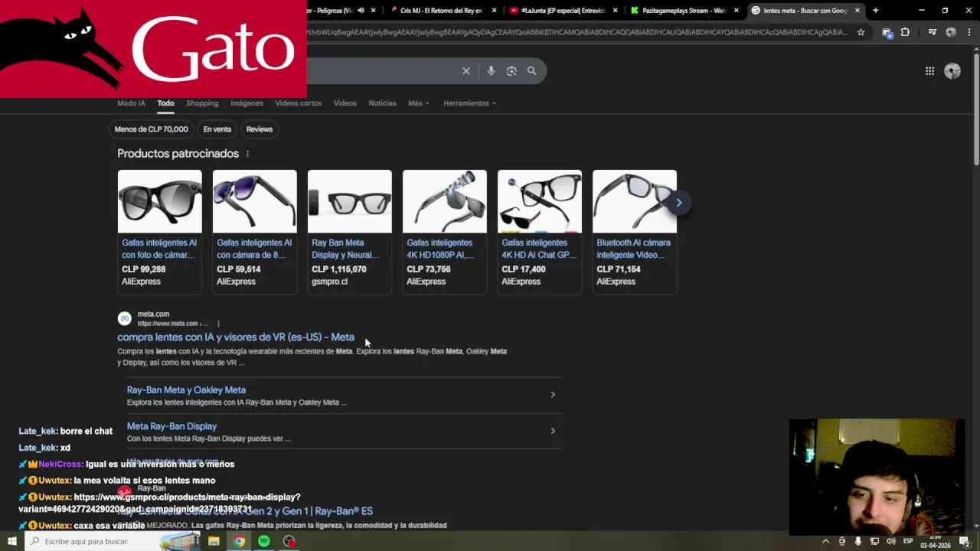This screenshot has height=551, width=980.
Task: Open CLP 71,154 Bluetooth AI cámara product
Action: click(634, 231)
